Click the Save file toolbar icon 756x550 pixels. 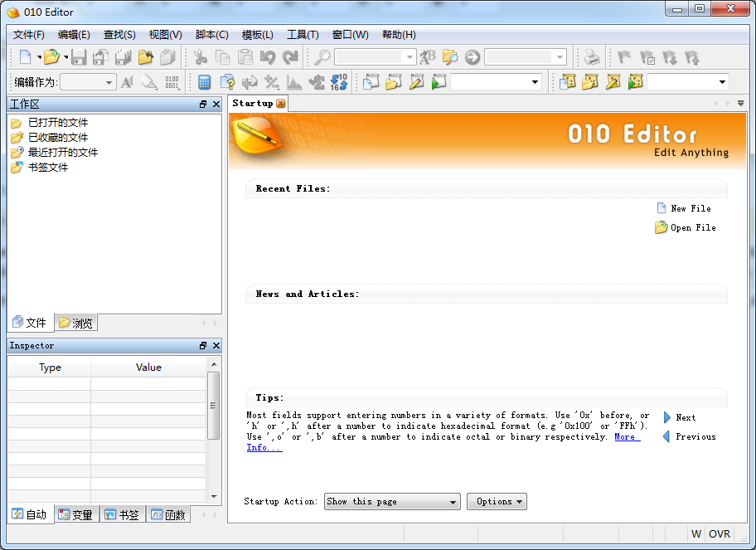click(79, 57)
